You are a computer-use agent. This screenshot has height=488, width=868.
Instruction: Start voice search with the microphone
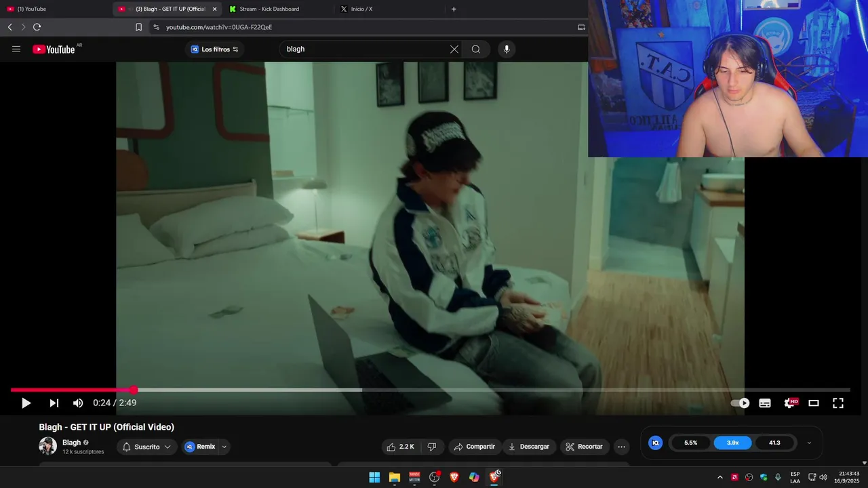click(506, 49)
